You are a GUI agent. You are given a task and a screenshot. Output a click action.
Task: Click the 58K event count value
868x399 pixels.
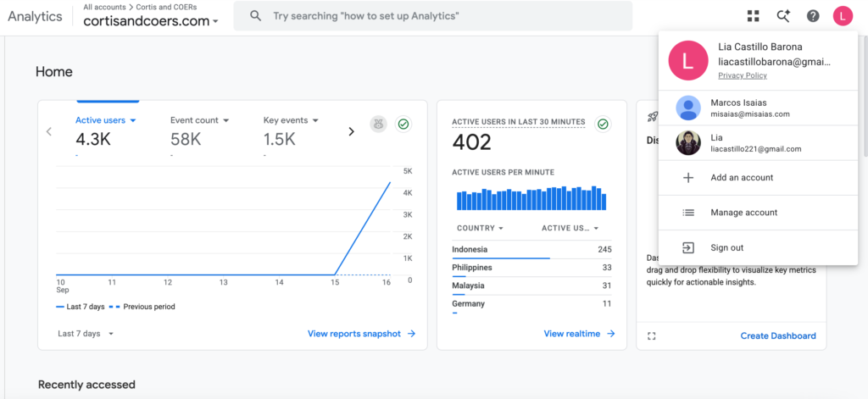click(186, 140)
